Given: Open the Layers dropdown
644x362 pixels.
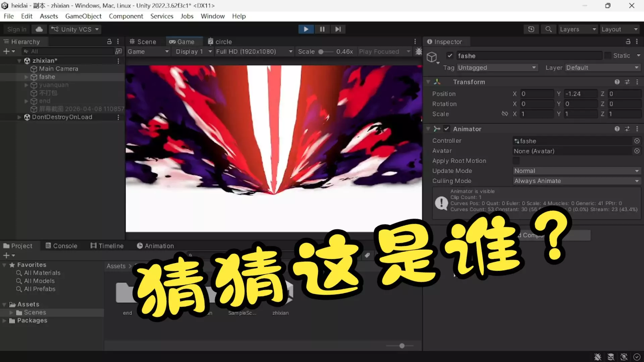Looking at the screenshot, I should tap(578, 29).
